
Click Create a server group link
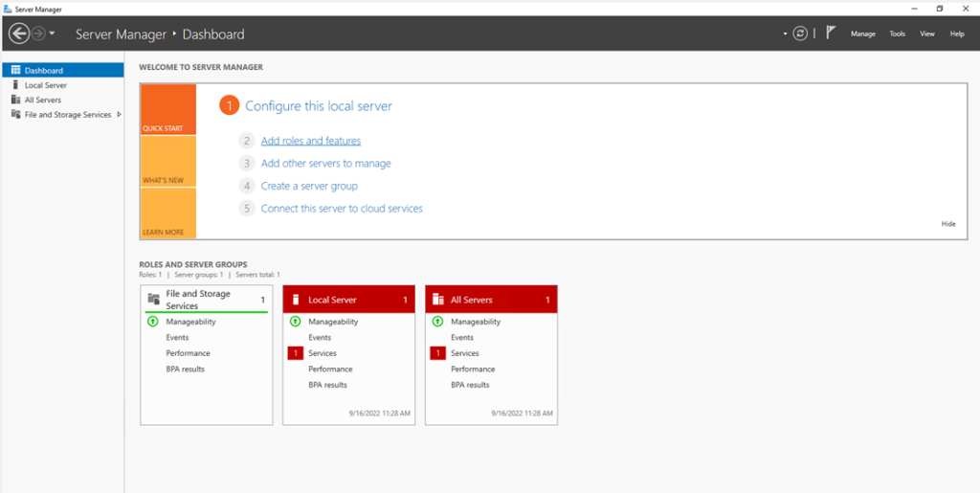309,186
